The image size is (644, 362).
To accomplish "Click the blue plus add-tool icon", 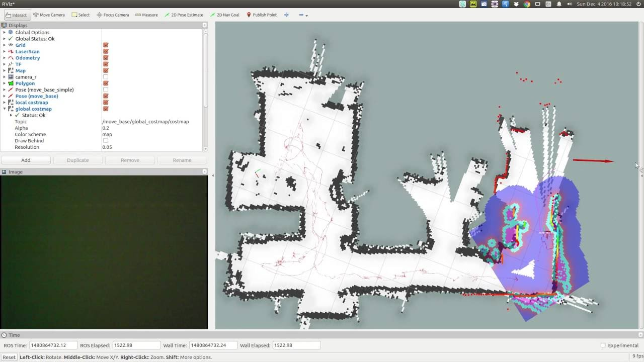I will (x=286, y=15).
